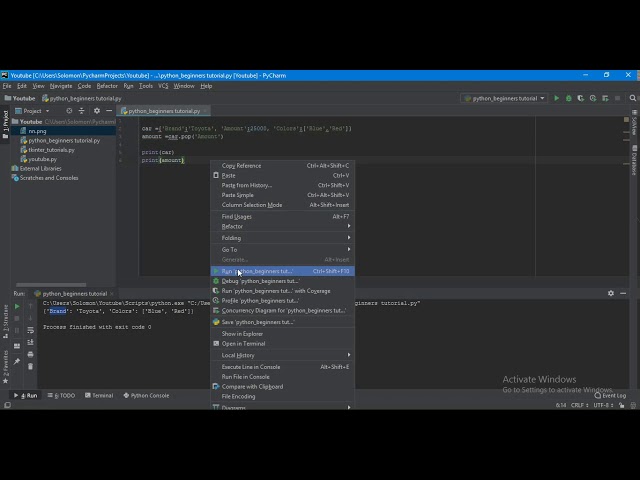640x480 pixels.
Task: Toggle Column Selection Mode in context menu
Action: pos(282,205)
